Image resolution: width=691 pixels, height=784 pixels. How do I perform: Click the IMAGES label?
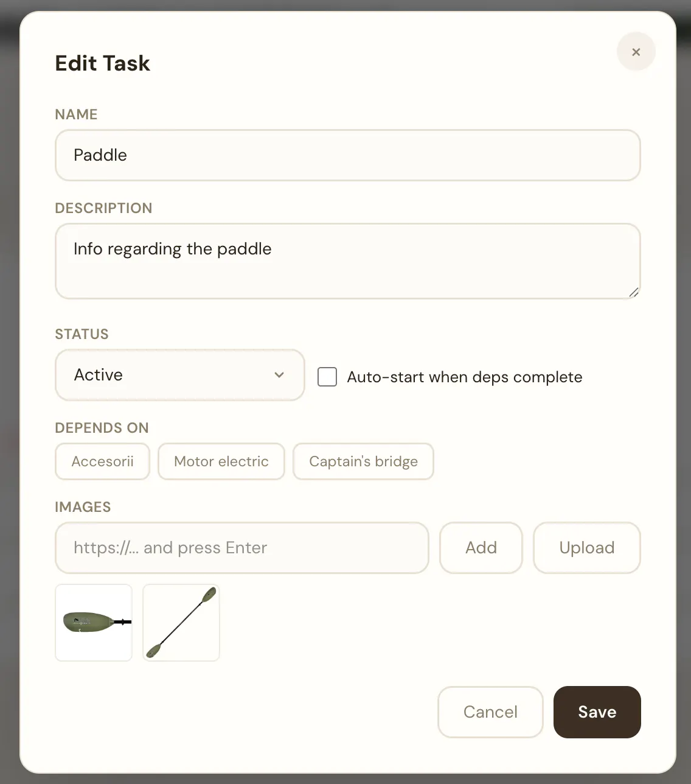(83, 507)
